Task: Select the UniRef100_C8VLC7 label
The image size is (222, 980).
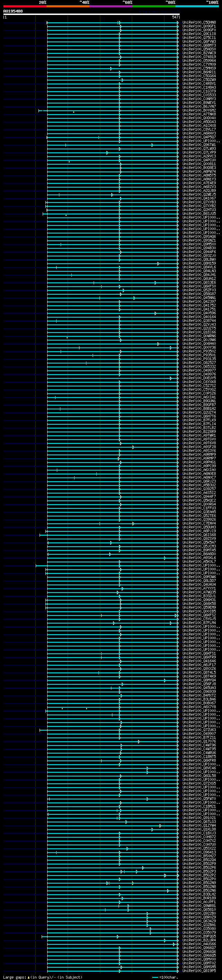Action: pyautogui.click(x=199, y=129)
